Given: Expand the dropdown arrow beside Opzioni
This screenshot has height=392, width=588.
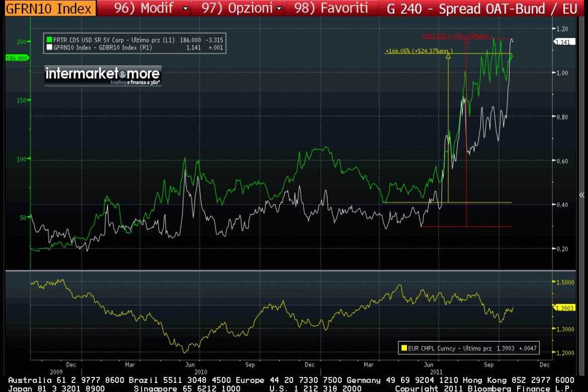Looking at the screenshot, I should click(x=278, y=9).
